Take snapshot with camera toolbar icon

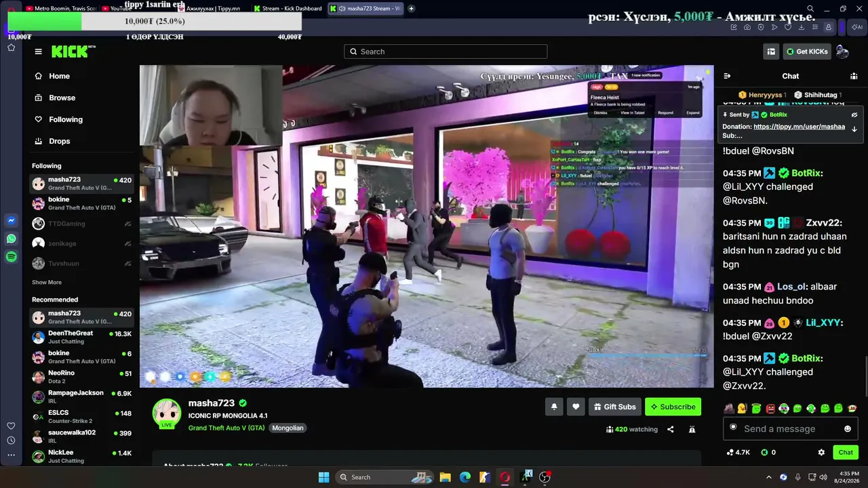point(747,27)
